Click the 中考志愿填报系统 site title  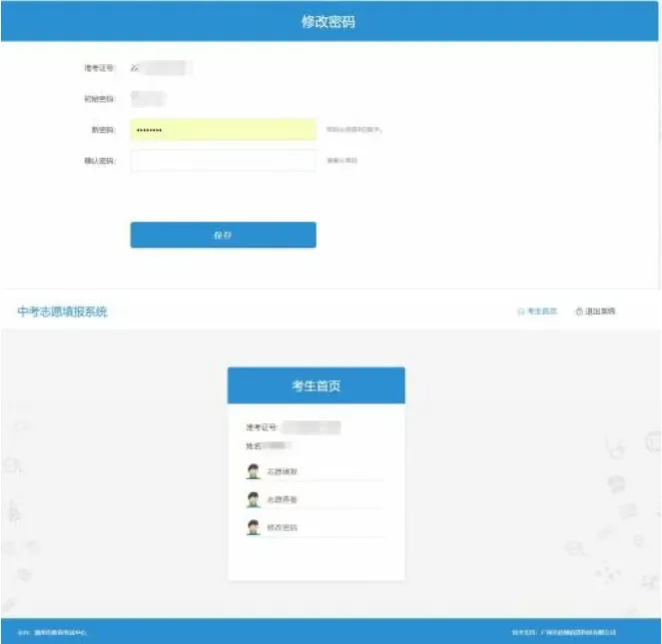(x=62, y=312)
